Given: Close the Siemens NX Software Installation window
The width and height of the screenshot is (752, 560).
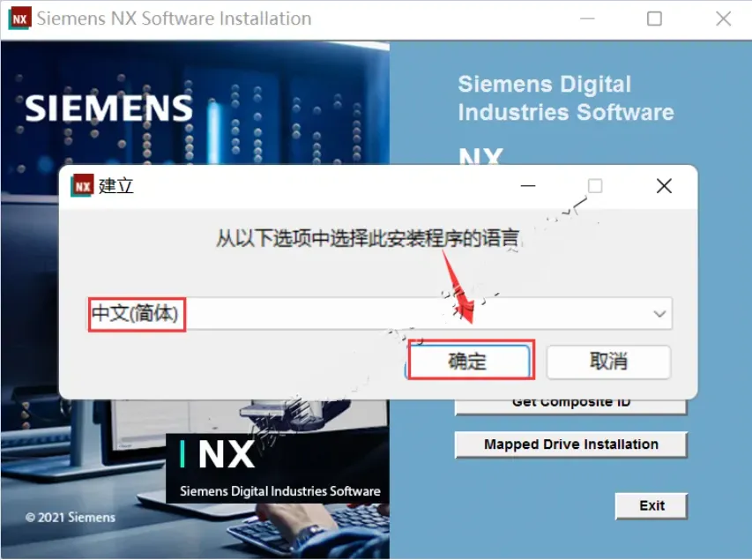Looking at the screenshot, I should click(x=723, y=19).
